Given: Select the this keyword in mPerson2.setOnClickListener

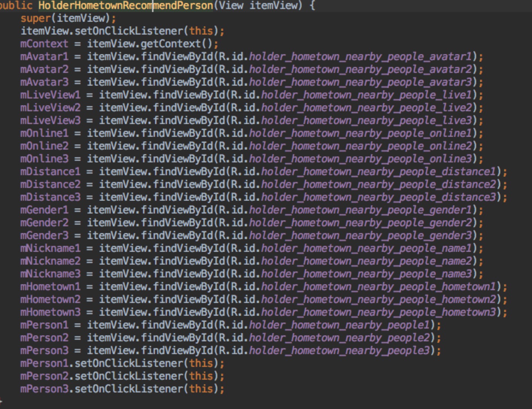Looking at the screenshot, I should click(201, 376).
